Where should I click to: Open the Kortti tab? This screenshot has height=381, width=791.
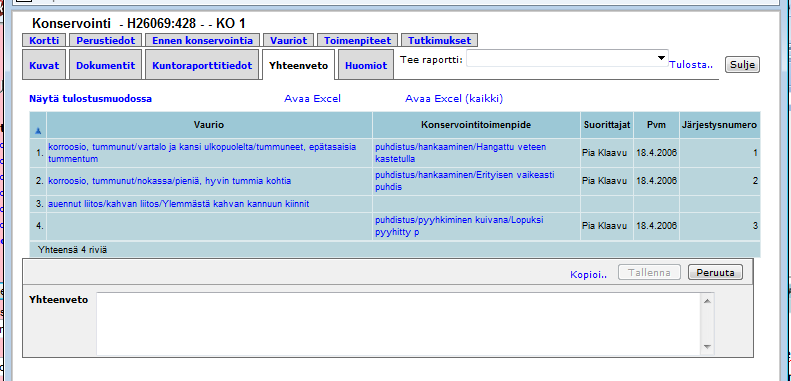pyautogui.click(x=44, y=40)
